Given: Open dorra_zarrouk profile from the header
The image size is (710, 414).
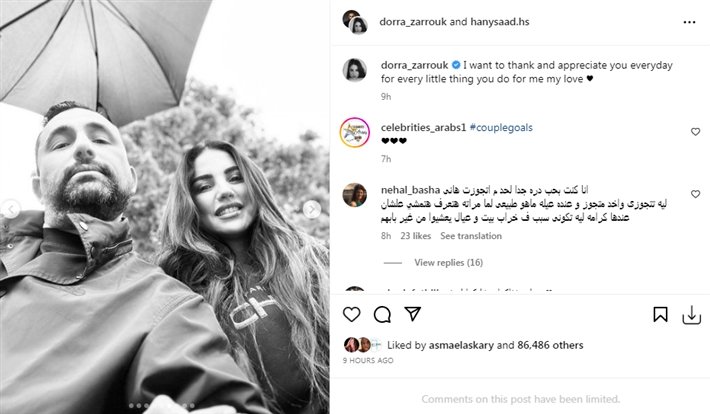Looking at the screenshot, I should (x=413, y=22).
